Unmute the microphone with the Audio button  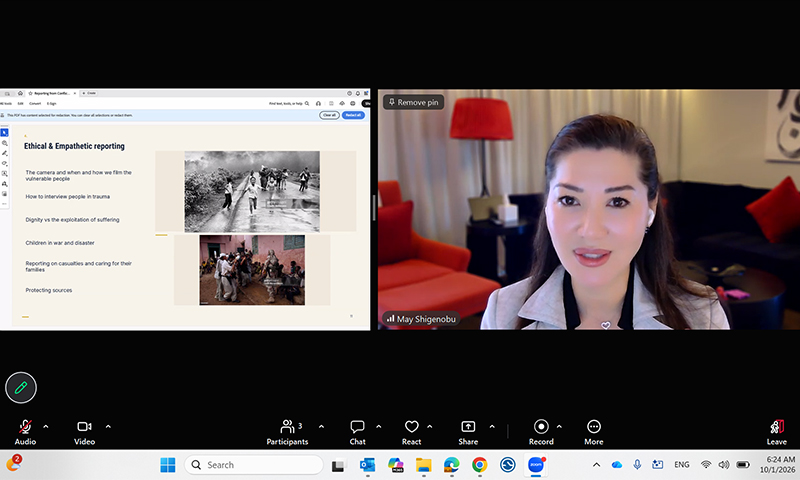(x=25, y=432)
